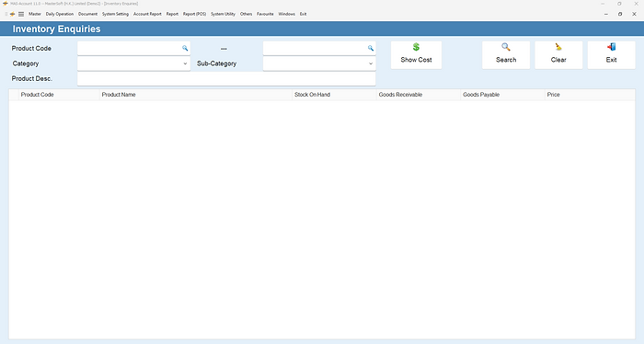Click the Clear button label

(558, 60)
